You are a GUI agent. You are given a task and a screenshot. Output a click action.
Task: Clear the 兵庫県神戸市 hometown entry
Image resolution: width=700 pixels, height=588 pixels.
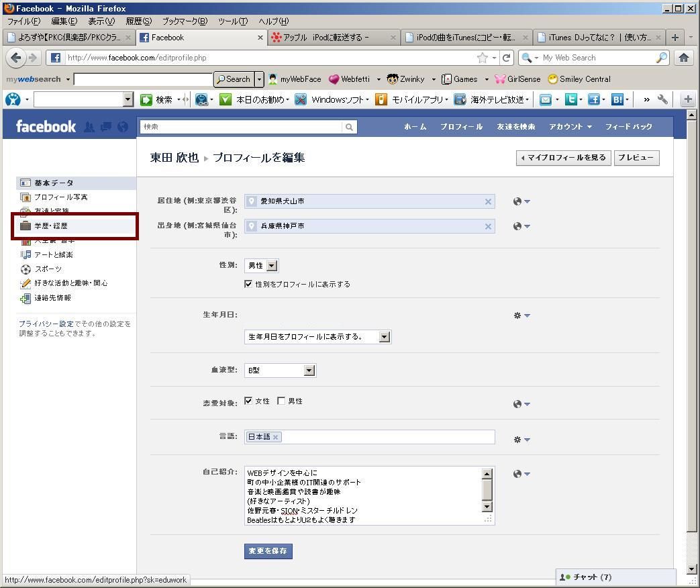(x=488, y=226)
